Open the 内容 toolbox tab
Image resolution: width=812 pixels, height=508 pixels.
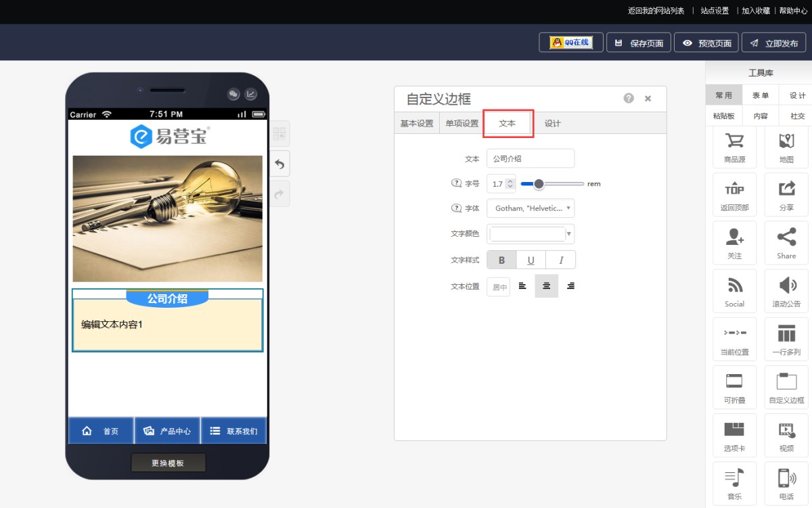(761, 116)
